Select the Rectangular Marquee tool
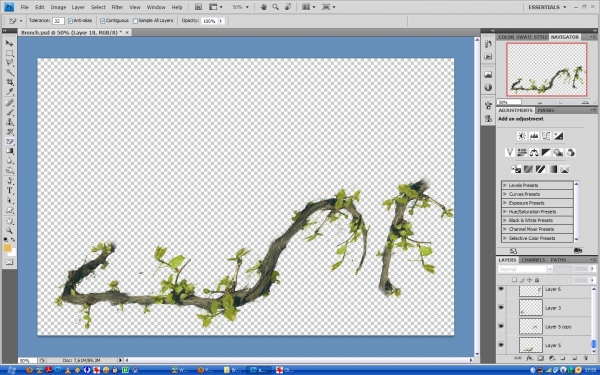Viewport: 600px width, 375px height. [10, 53]
